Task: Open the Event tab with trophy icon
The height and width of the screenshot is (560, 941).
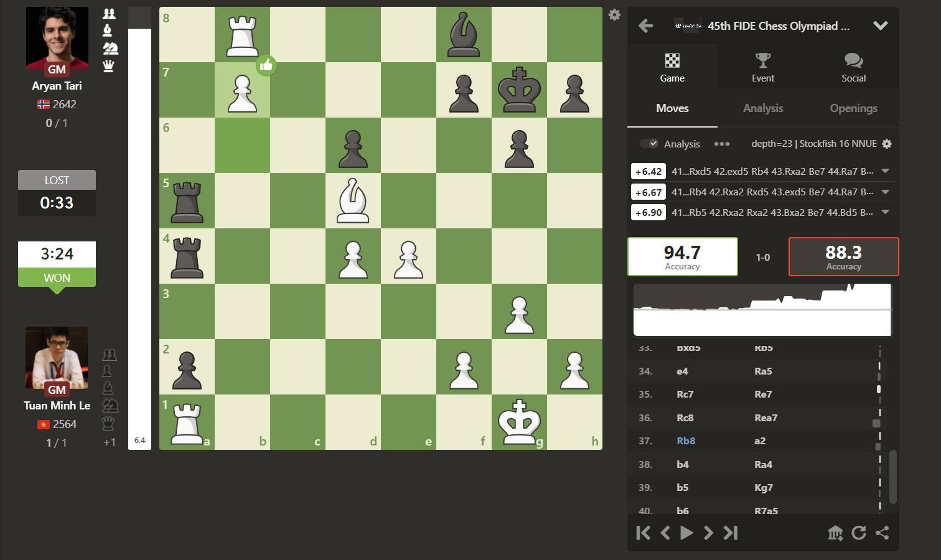Action: point(762,68)
